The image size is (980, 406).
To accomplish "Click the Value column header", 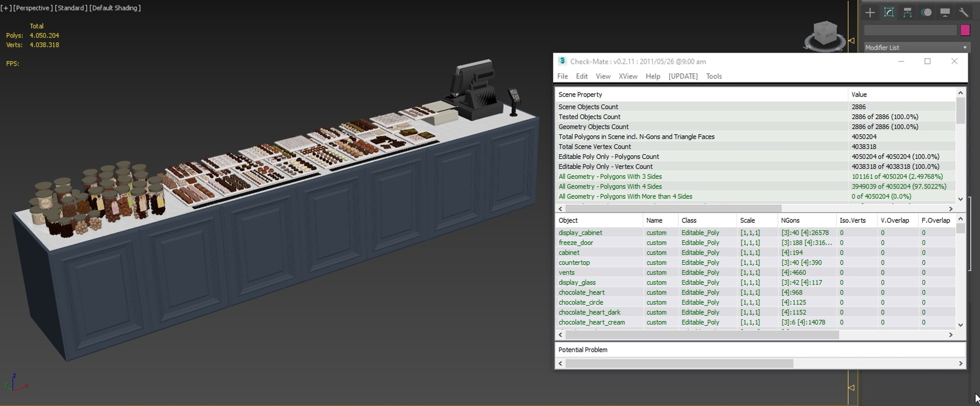I will pos(901,94).
